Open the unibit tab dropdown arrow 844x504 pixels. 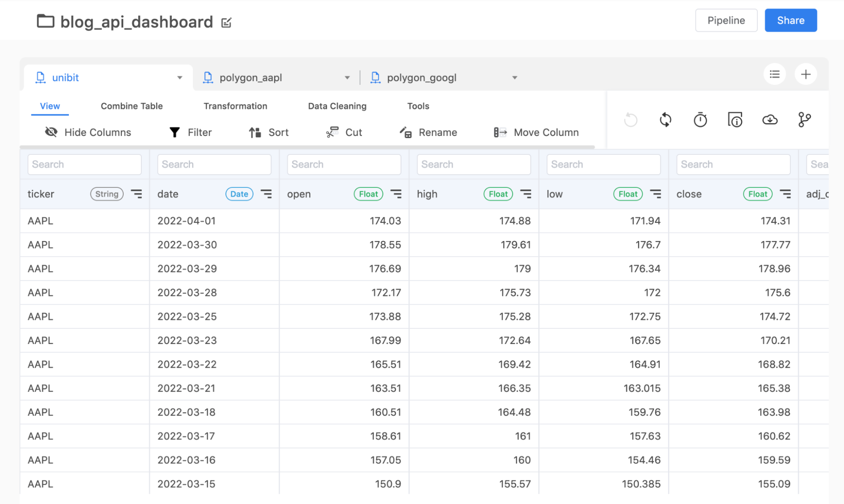point(179,78)
